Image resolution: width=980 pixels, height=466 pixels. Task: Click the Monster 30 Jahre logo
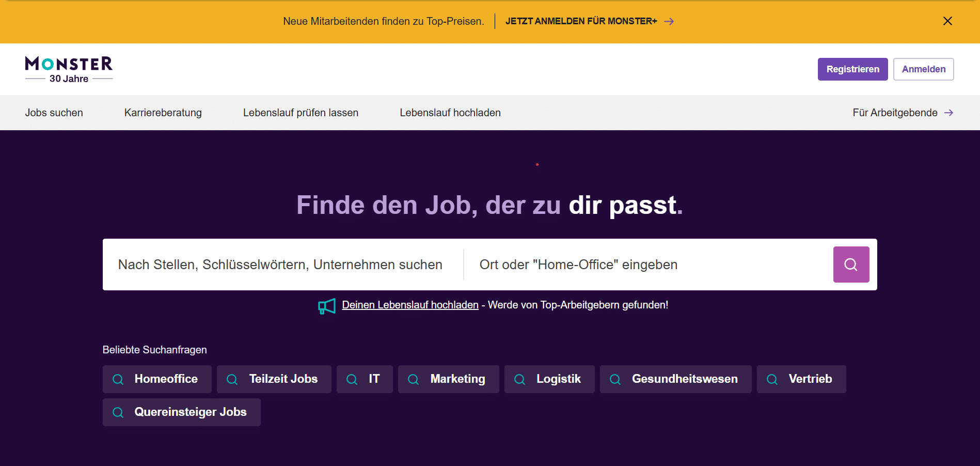(x=69, y=69)
